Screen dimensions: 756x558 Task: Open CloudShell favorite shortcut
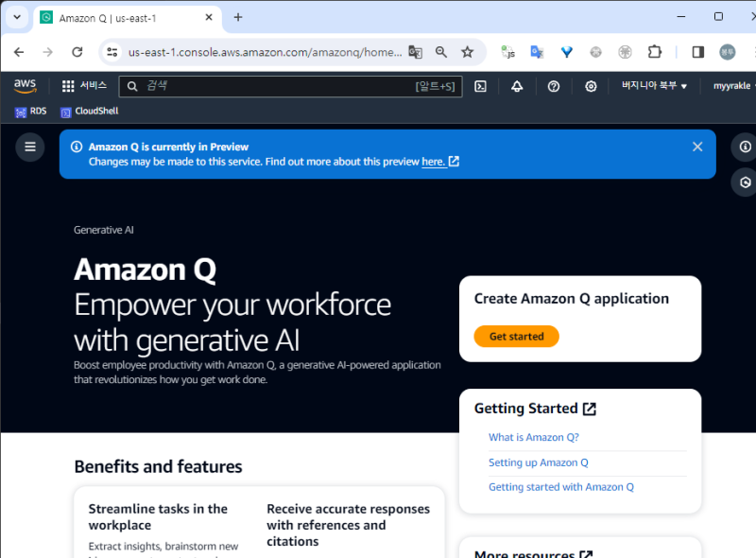89,112
